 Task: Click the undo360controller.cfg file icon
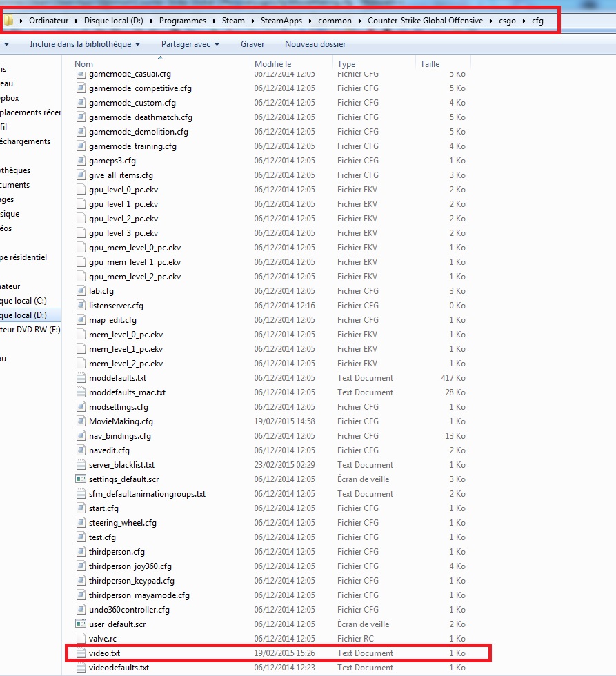pyautogui.click(x=81, y=610)
